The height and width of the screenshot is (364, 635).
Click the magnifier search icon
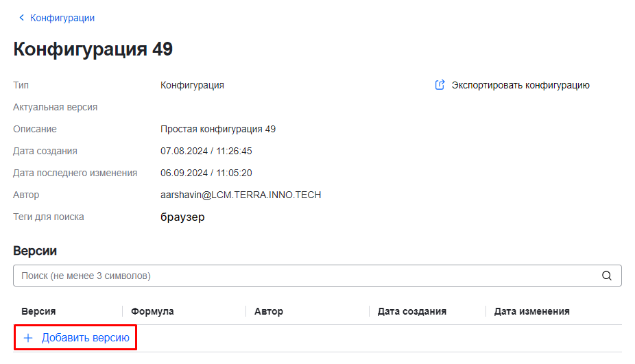[606, 276]
